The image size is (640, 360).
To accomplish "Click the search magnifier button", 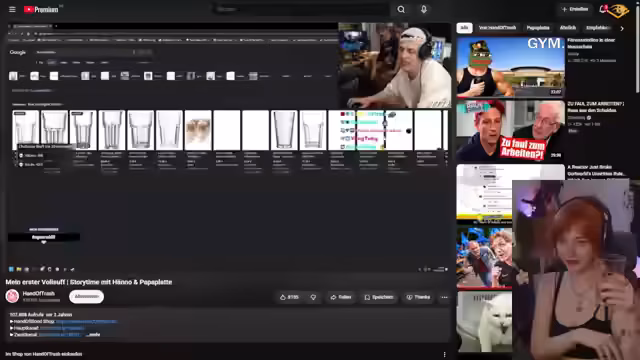I will 401,9.
